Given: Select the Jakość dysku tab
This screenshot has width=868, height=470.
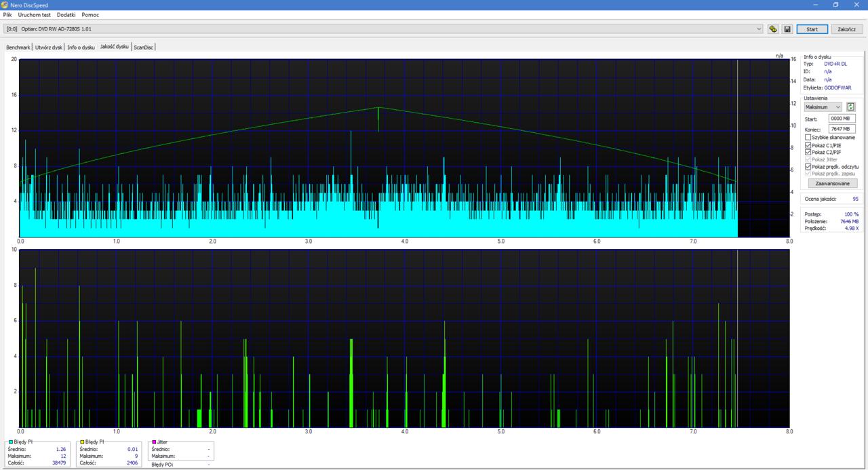Looking at the screenshot, I should point(114,47).
